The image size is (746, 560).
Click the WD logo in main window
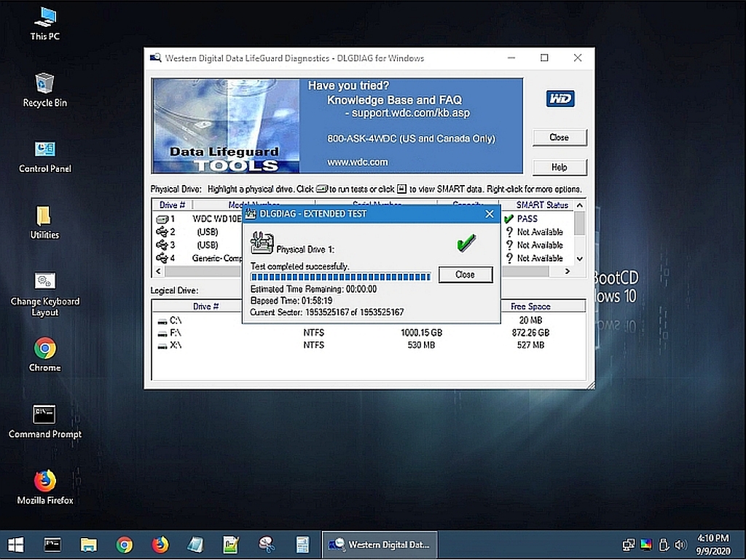[x=560, y=99]
